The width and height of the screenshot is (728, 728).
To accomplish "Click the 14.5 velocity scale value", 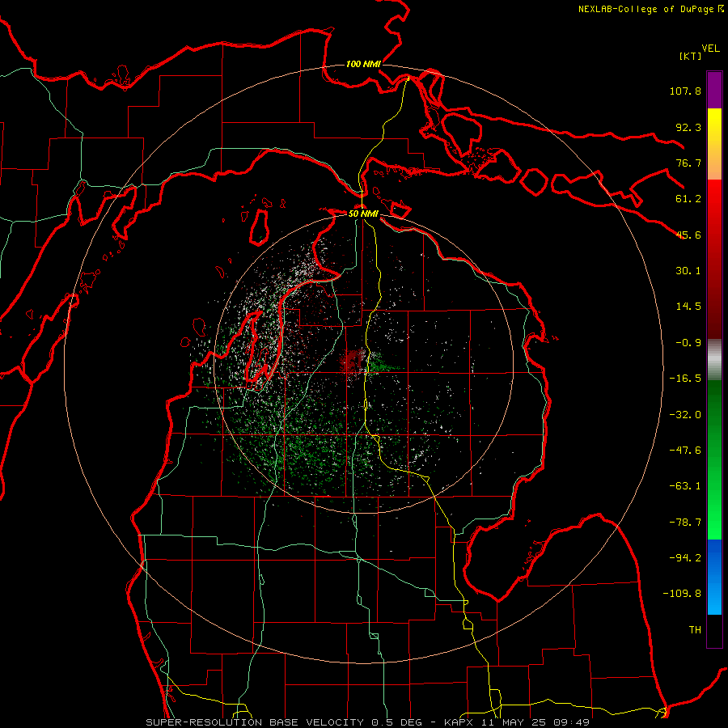I will point(688,307).
